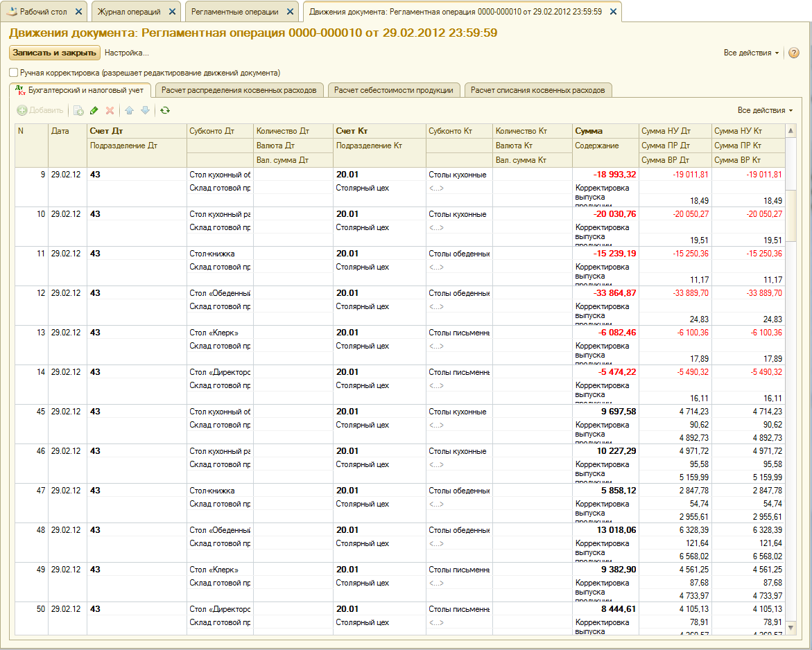Click the Сумма column header
The height and width of the screenshot is (650, 812).
(588, 131)
